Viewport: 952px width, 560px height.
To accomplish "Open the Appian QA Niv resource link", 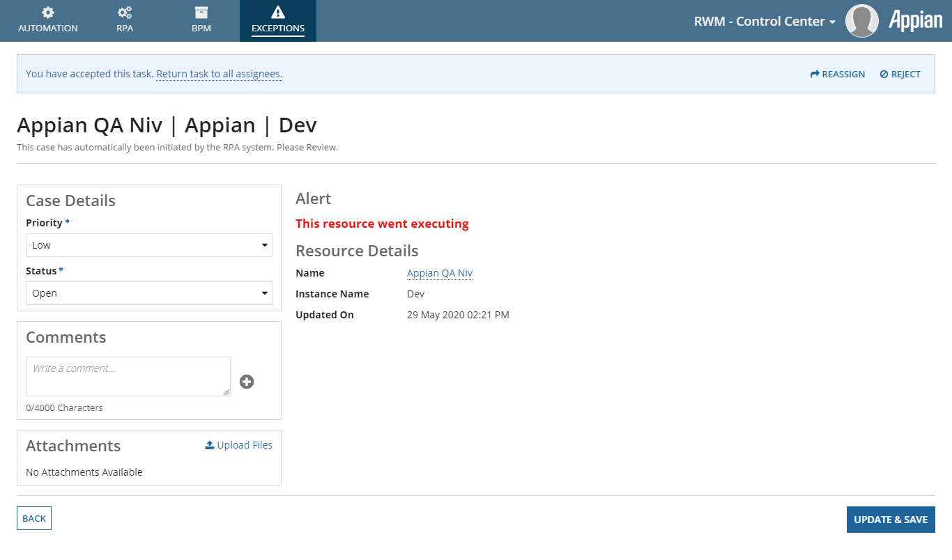I will 440,273.
